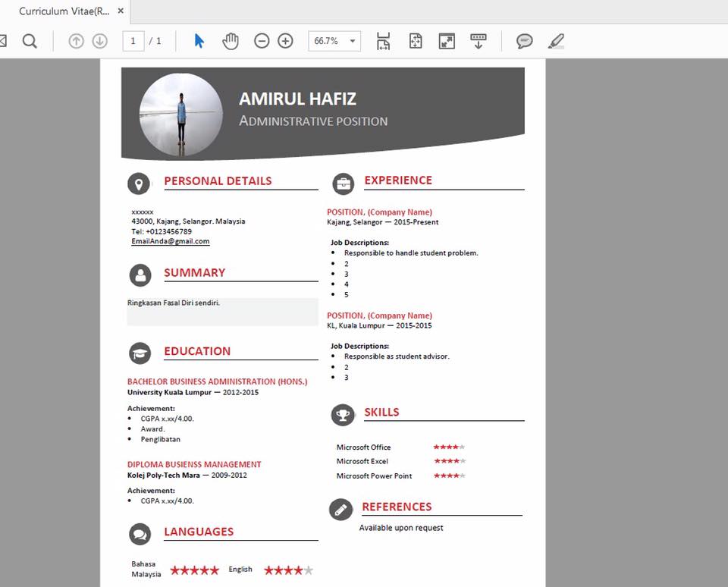Go to next page with down arrow
728x587 pixels.
coord(99,41)
